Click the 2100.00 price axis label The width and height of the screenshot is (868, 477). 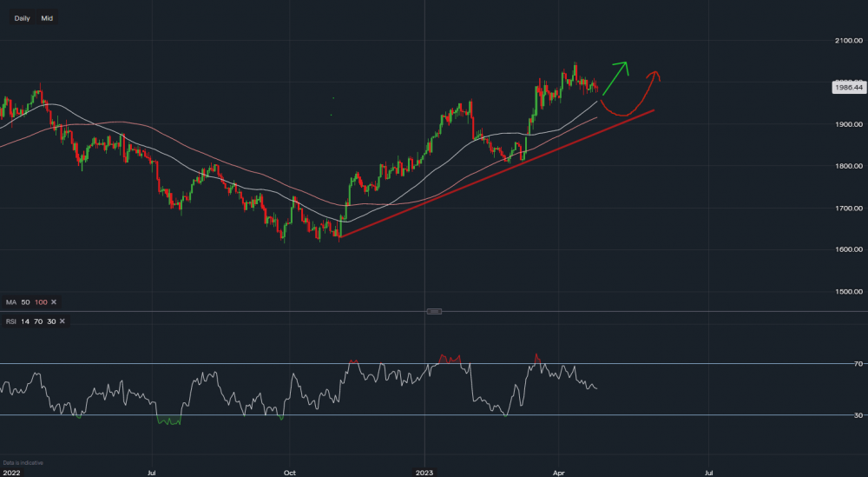pyautogui.click(x=848, y=41)
